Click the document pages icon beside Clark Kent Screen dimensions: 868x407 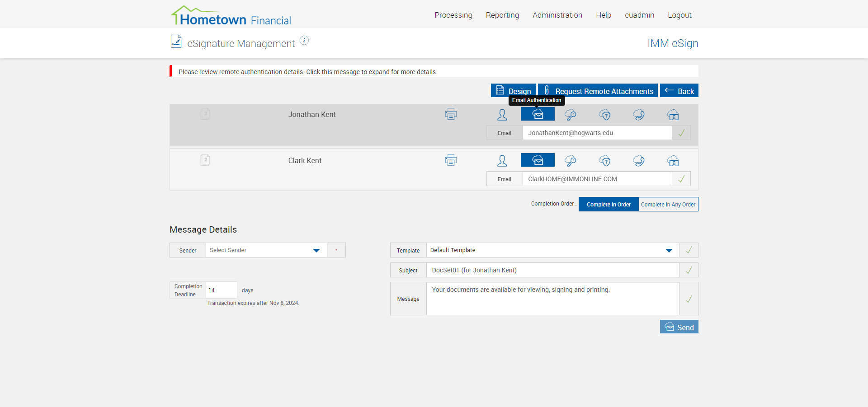pos(205,160)
